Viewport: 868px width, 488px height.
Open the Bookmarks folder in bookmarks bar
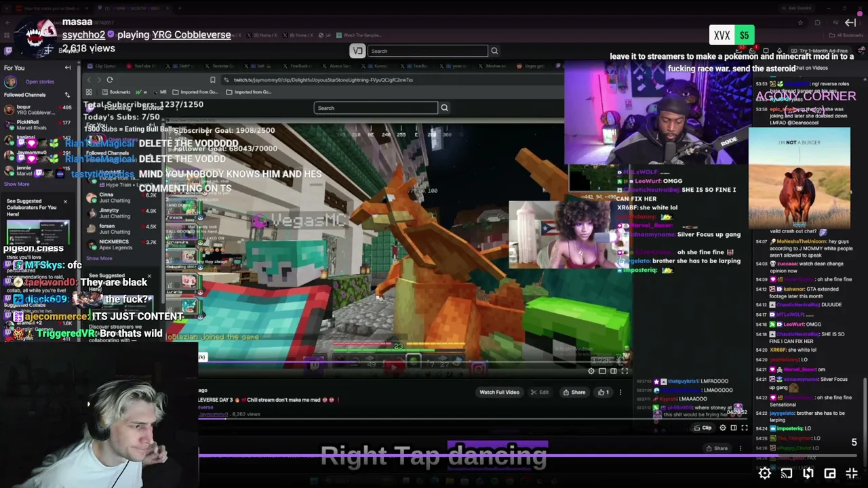[x=117, y=92]
